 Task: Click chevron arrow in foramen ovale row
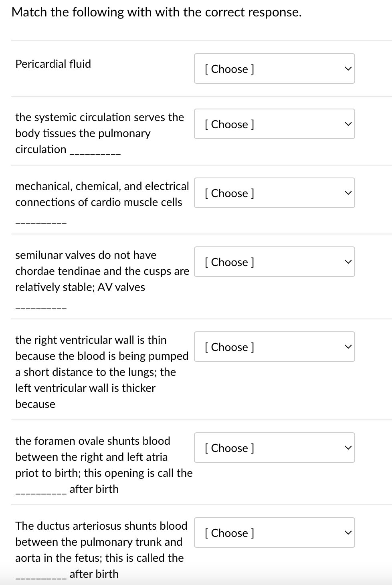(348, 448)
